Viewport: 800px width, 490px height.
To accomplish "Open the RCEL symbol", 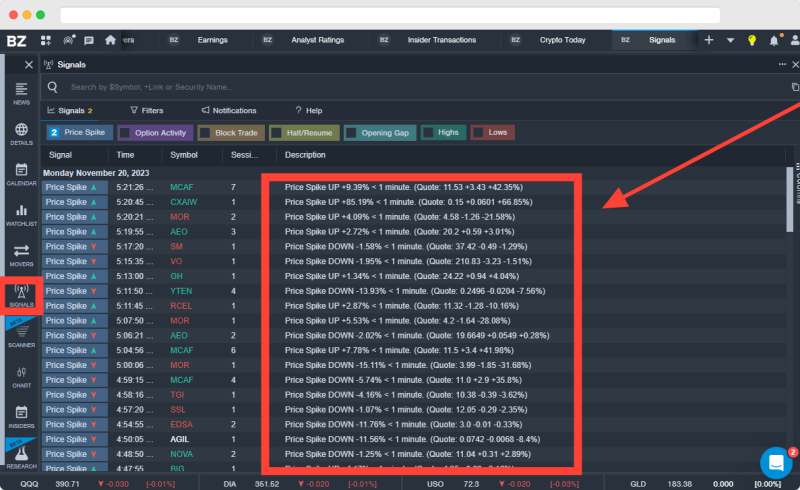I will click(181, 306).
